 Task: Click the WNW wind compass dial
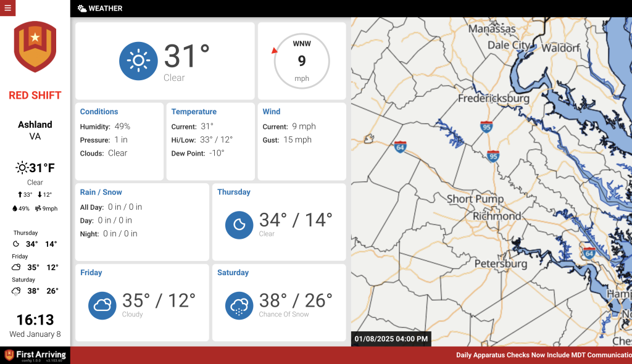[x=302, y=60]
